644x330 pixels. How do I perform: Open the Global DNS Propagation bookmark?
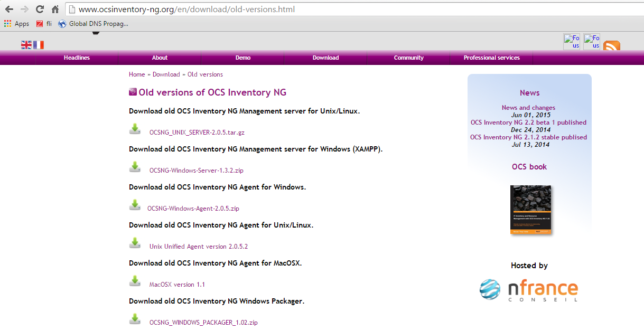click(x=93, y=24)
